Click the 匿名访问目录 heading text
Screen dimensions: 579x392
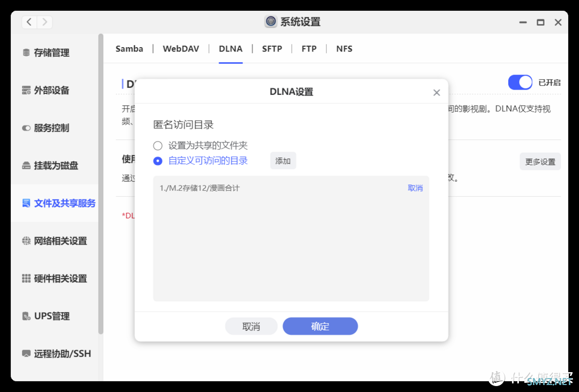(x=183, y=125)
